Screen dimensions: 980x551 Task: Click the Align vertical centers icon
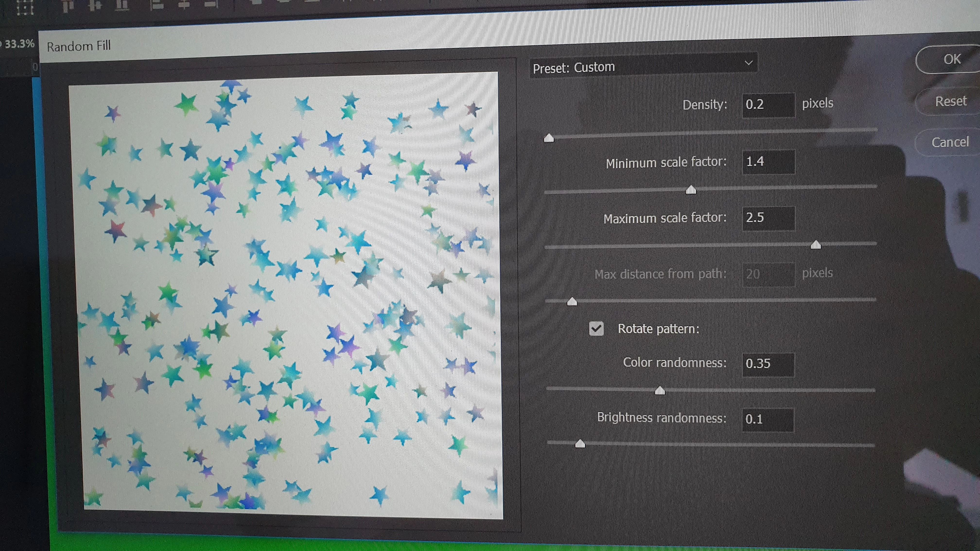click(x=95, y=5)
